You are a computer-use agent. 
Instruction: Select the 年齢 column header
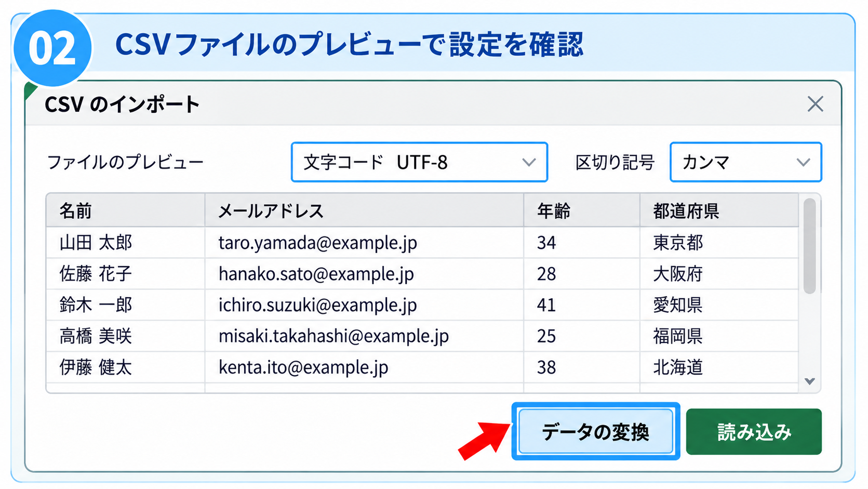pyautogui.click(x=582, y=210)
